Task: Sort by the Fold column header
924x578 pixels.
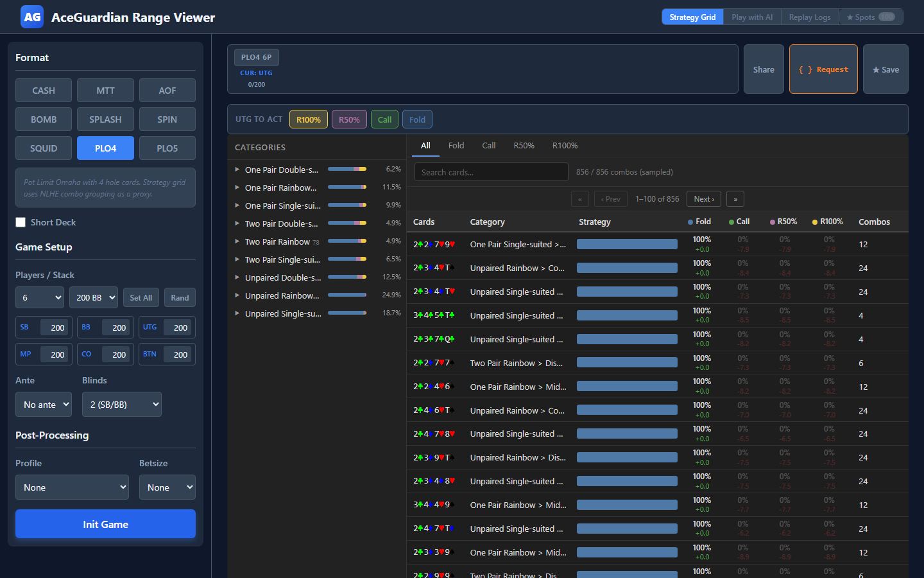Action: pyautogui.click(x=699, y=222)
